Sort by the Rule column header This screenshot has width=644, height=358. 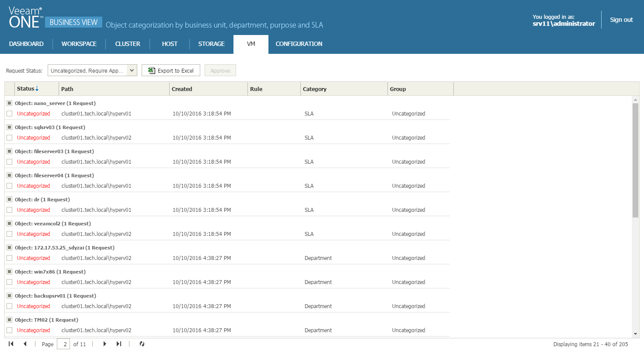274,89
